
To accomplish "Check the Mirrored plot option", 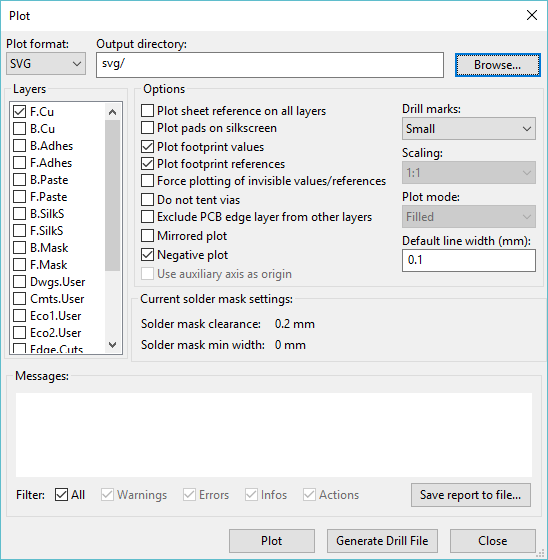I will (x=147, y=236).
